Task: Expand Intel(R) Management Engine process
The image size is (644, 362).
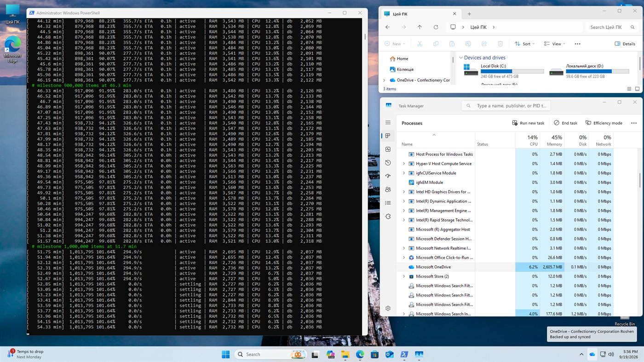Action: click(x=404, y=211)
